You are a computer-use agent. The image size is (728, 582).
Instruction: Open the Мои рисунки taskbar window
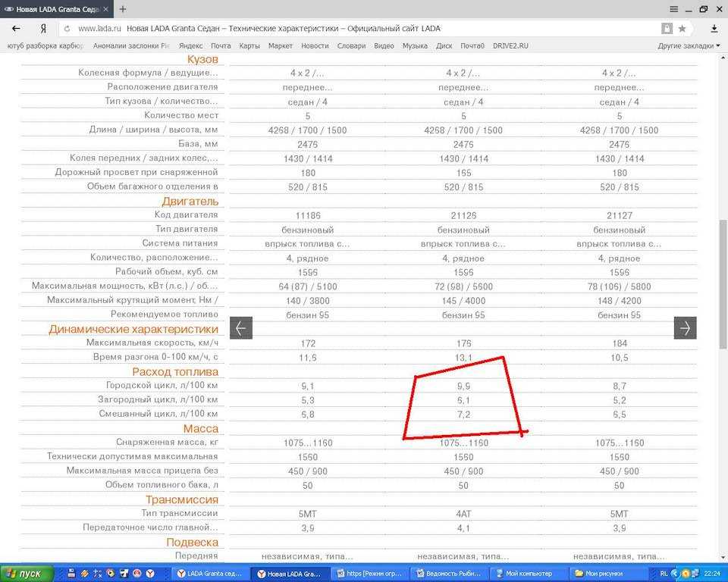pos(608,574)
